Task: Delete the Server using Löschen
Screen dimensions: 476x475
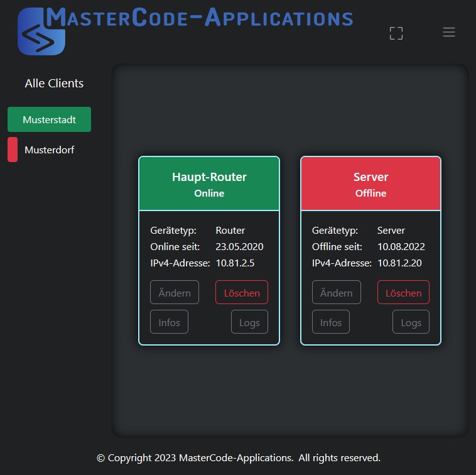Action: pos(403,293)
